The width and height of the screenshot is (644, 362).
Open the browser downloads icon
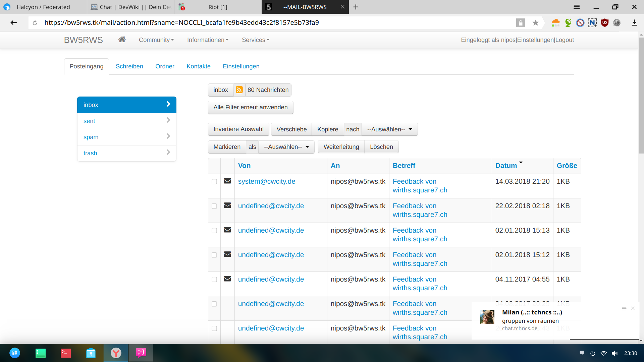tap(634, 23)
